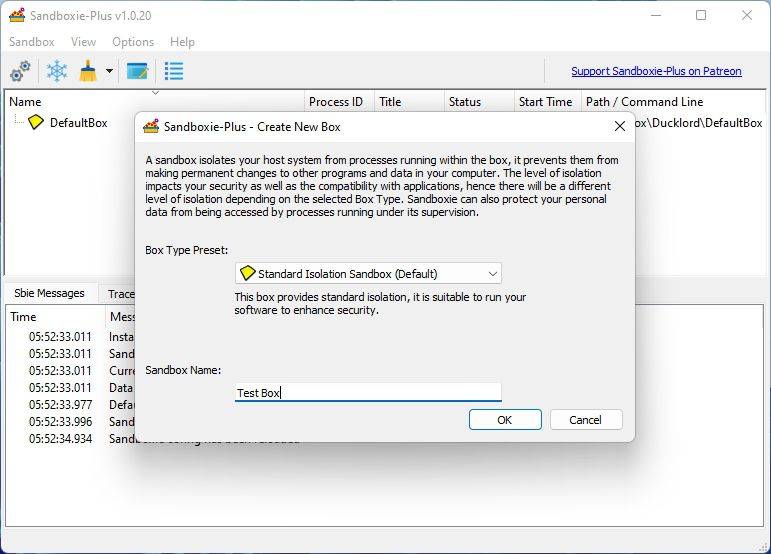Select the DefaultBox tree row
Viewport: 771px width, 554px height.
[x=79, y=122]
